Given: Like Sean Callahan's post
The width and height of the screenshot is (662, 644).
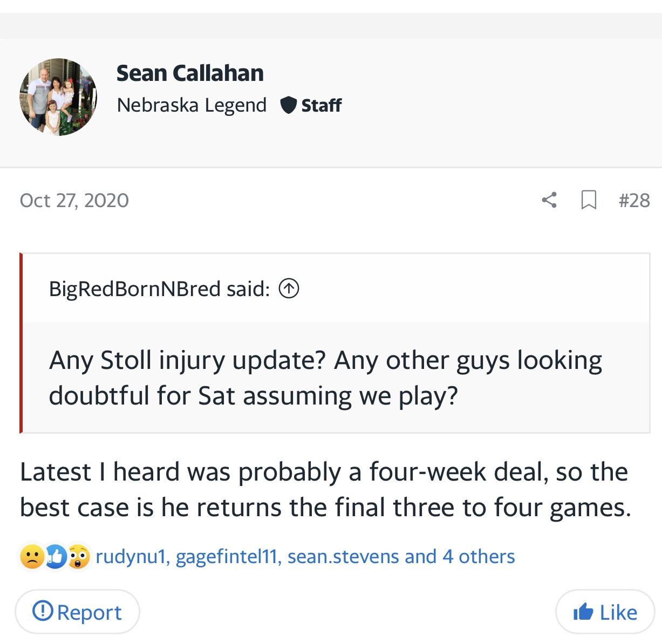Looking at the screenshot, I should click(605, 612).
